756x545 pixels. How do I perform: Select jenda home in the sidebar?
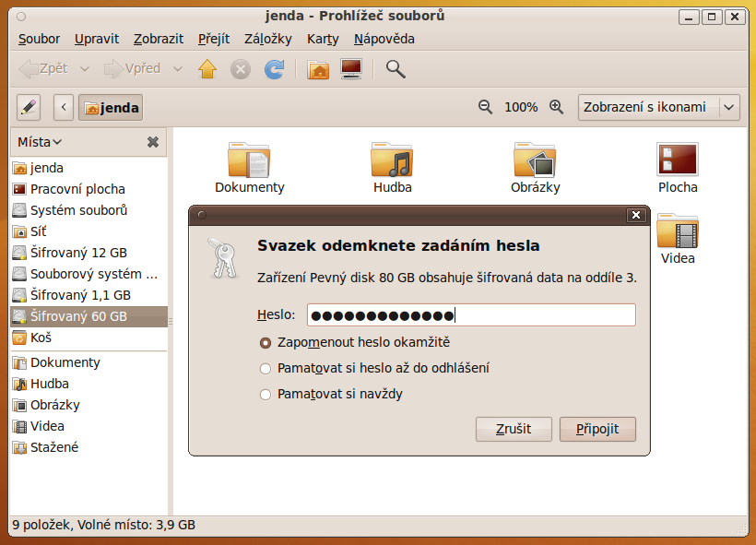[x=89, y=168]
